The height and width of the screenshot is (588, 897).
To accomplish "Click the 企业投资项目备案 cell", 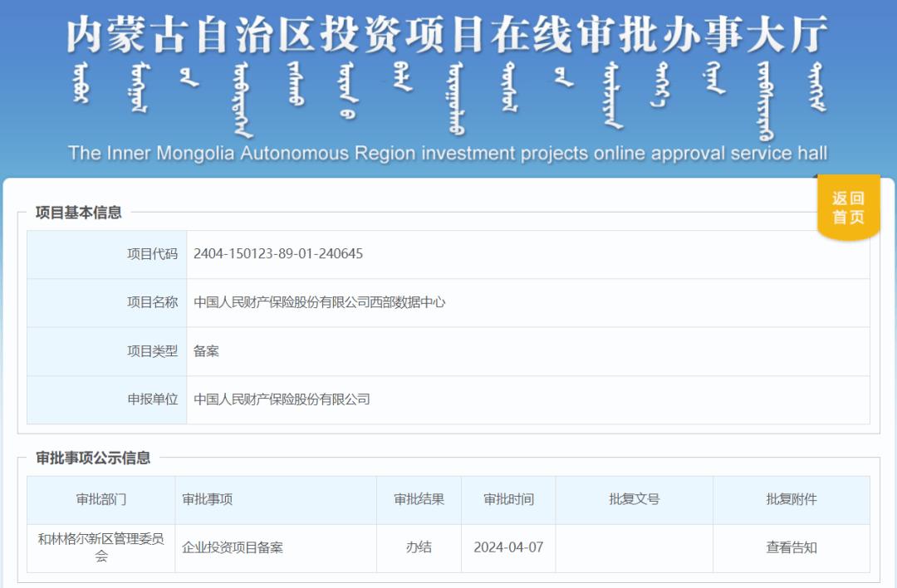I will pyautogui.click(x=276, y=548).
